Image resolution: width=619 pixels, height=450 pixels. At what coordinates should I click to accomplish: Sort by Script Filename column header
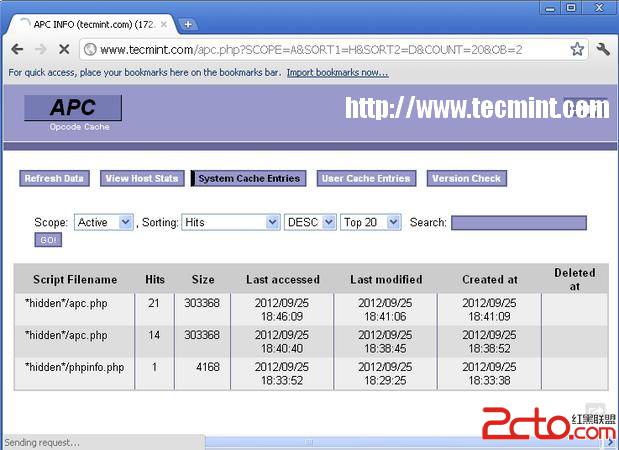[75, 279]
